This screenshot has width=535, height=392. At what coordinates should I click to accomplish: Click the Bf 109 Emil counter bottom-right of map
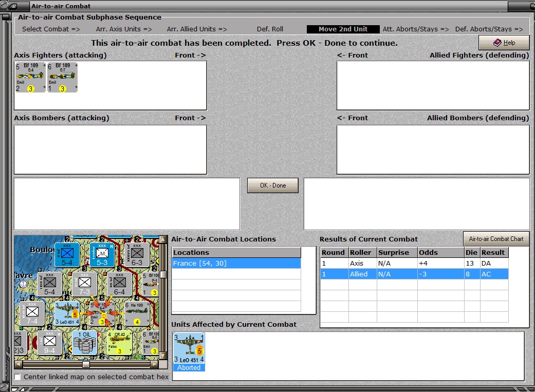[150, 343]
